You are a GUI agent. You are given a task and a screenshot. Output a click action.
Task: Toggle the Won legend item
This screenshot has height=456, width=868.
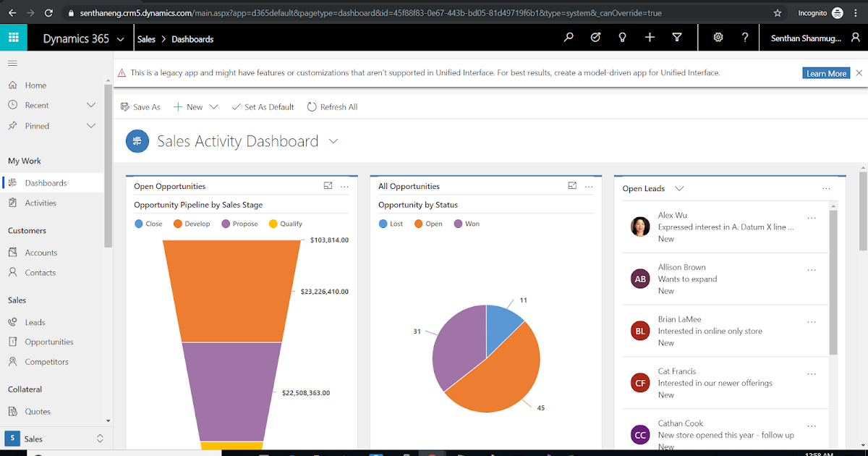(467, 224)
